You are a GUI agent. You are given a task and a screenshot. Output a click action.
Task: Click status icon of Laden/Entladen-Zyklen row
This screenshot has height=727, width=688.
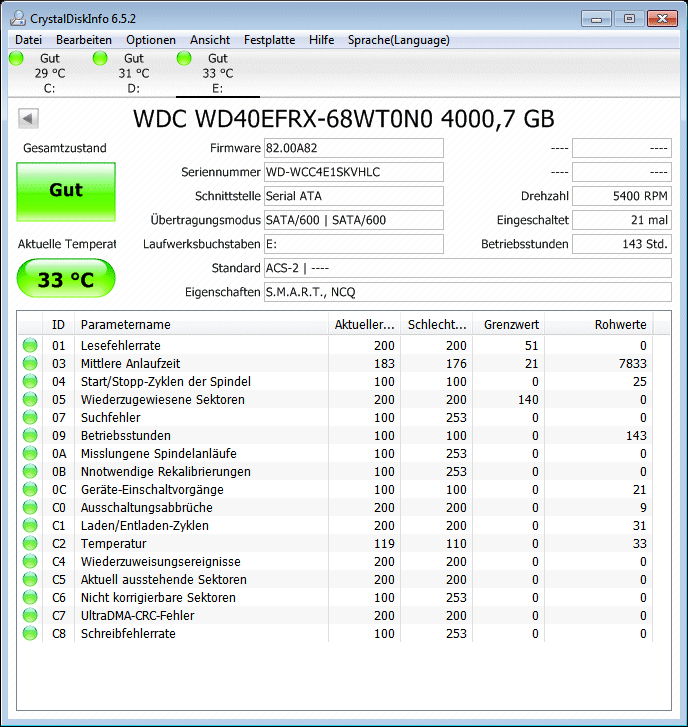pyautogui.click(x=30, y=525)
